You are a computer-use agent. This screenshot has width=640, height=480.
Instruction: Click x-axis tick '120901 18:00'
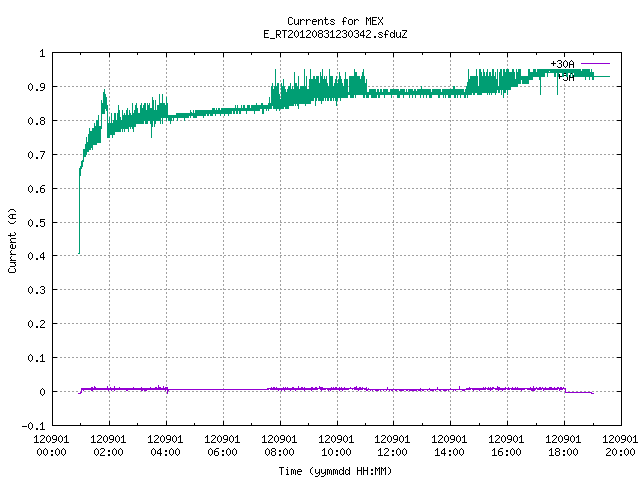pyautogui.click(x=563, y=446)
